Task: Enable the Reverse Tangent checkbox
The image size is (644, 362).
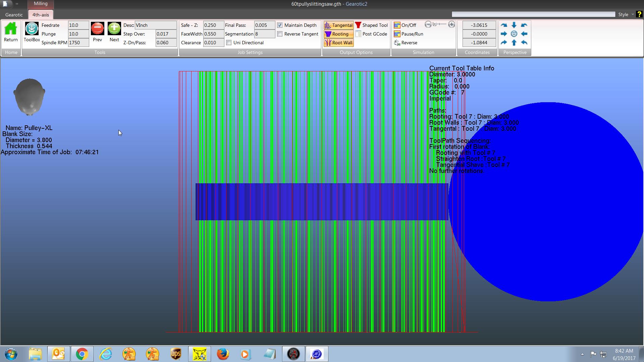Action: click(x=280, y=34)
